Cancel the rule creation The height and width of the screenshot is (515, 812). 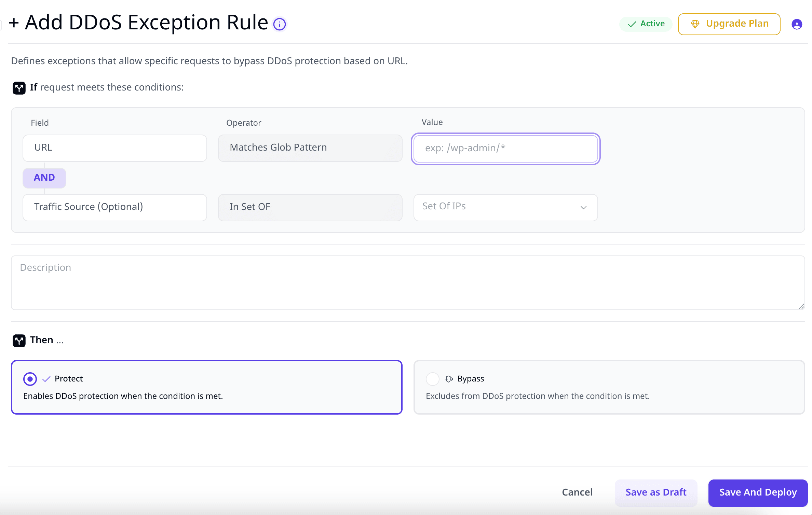[x=577, y=492]
